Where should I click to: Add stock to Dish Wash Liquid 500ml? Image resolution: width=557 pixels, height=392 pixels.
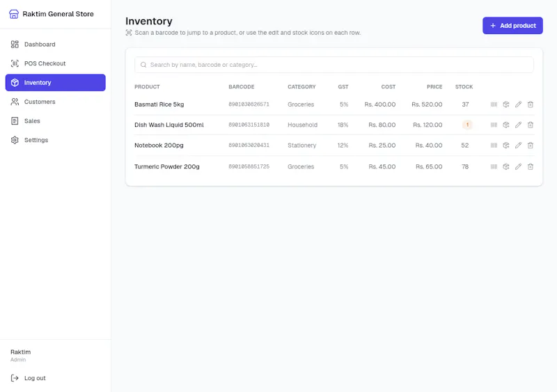(506, 125)
